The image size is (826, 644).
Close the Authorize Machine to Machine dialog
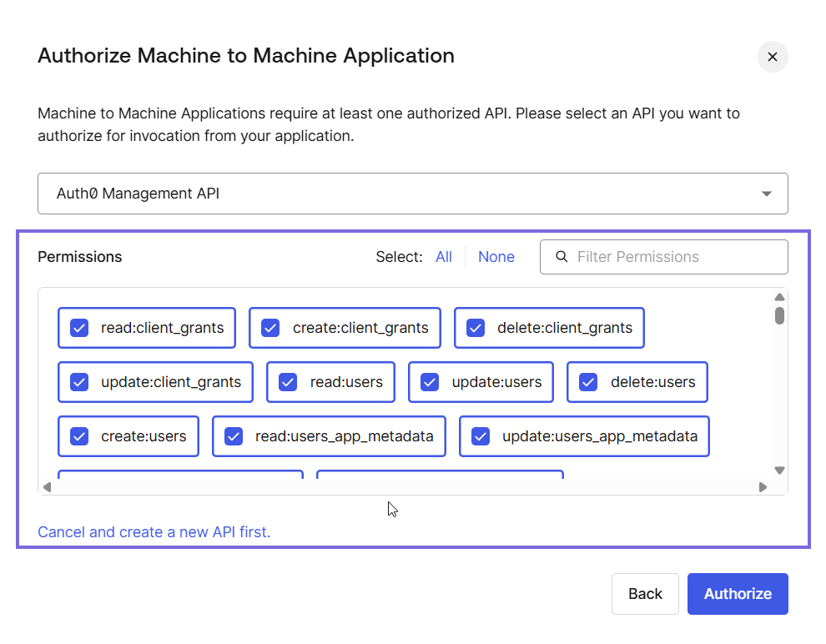(x=772, y=57)
